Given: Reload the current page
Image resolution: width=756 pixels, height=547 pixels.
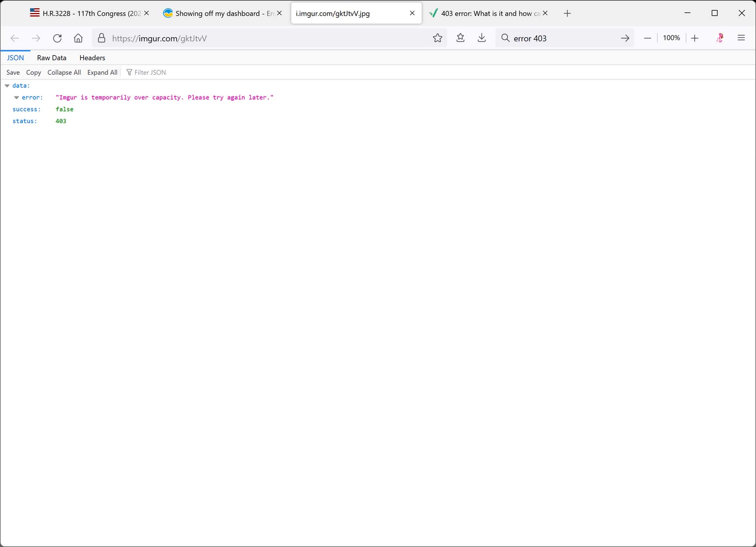Looking at the screenshot, I should click(57, 38).
